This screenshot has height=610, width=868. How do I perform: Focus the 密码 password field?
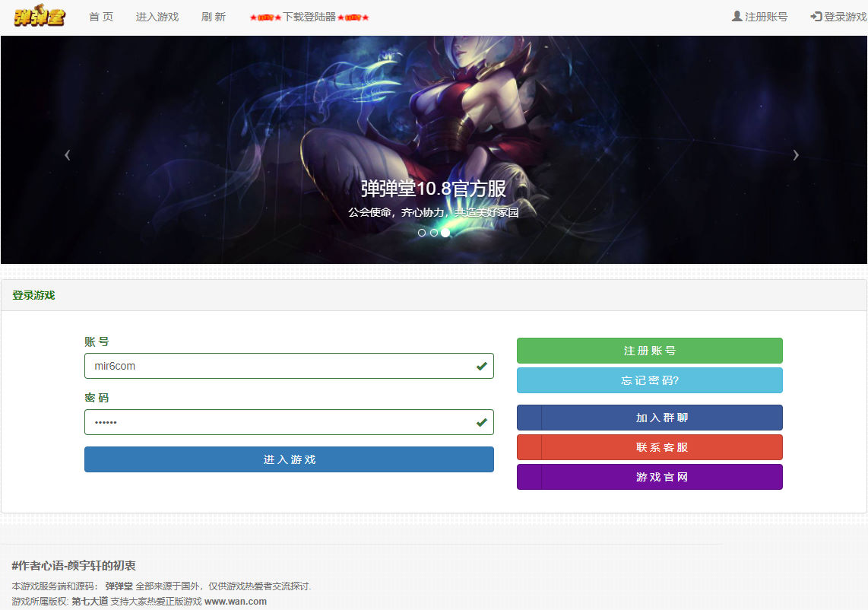tap(289, 423)
